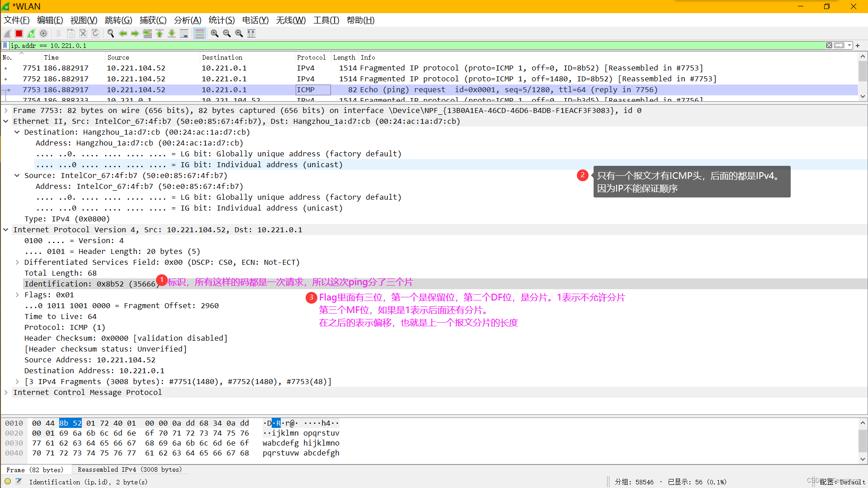Switch to Reassembled IPv4 (3008 bytes) tab

click(130, 470)
